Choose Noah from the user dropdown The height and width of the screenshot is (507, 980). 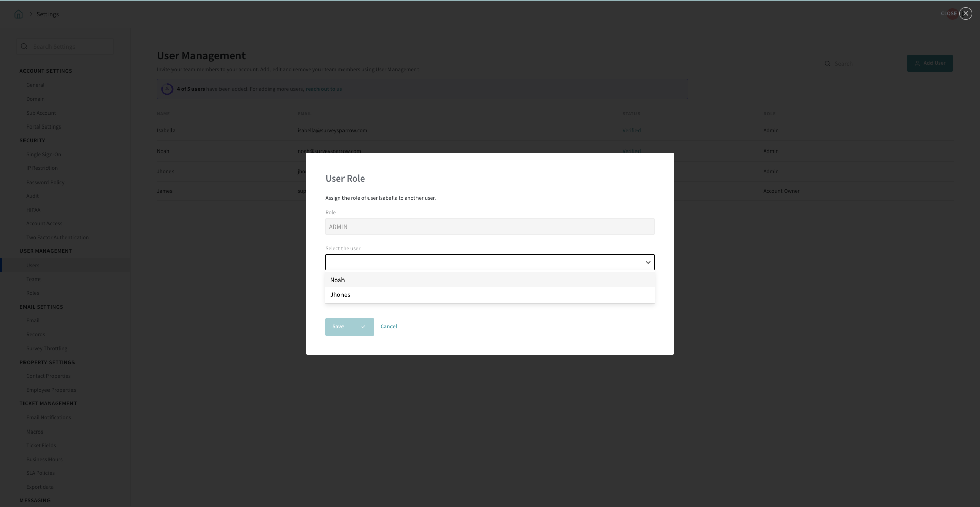coord(337,280)
